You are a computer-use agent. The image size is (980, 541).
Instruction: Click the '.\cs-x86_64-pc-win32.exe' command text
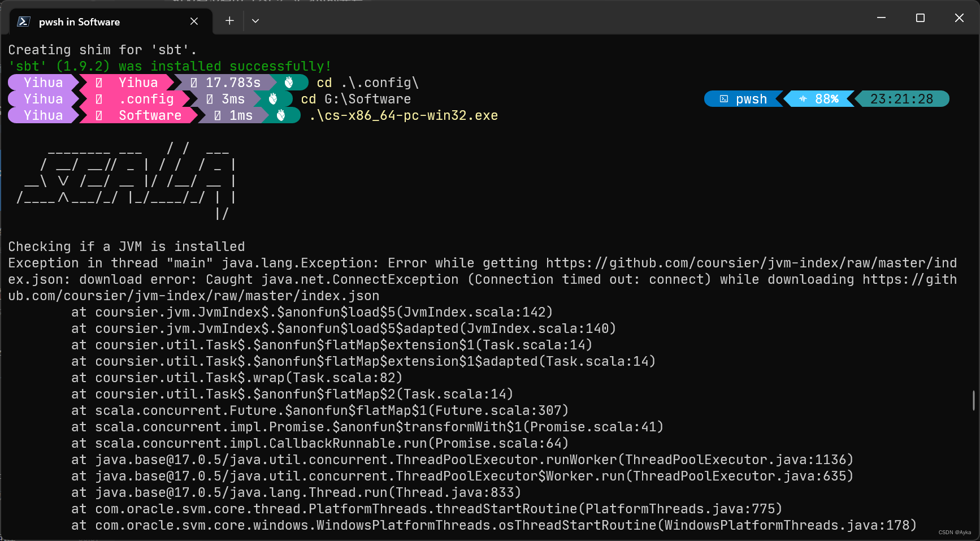404,116
